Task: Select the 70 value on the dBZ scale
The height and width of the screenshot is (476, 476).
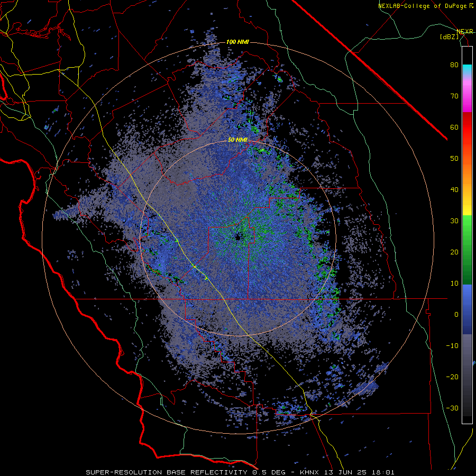Action: pos(454,96)
